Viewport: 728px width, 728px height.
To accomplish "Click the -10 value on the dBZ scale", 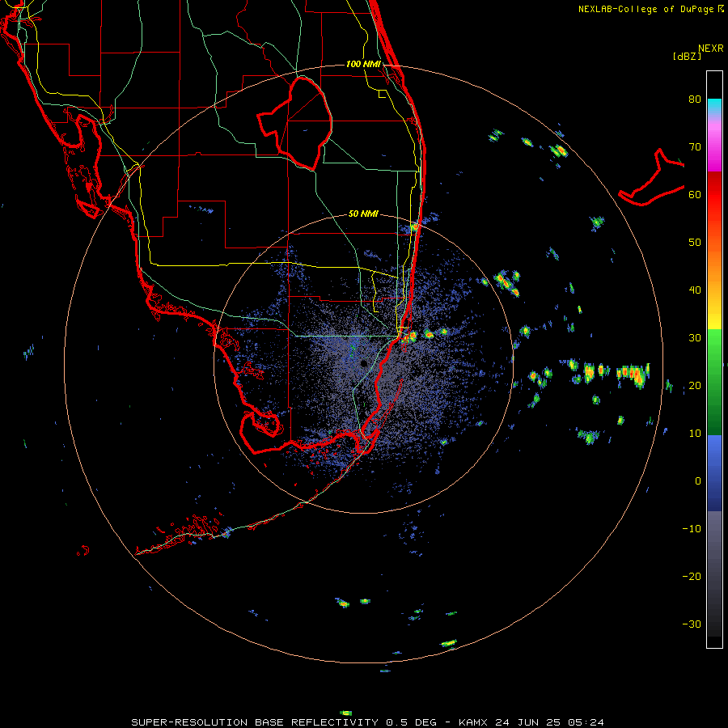I will point(692,529).
